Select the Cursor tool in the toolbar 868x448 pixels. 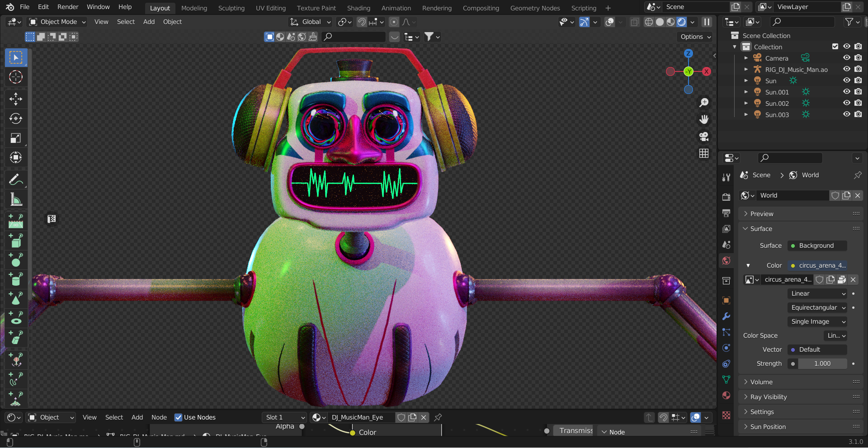point(16,77)
